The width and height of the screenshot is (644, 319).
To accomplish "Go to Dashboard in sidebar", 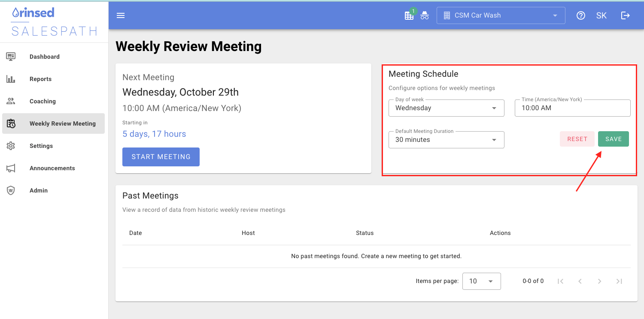I will 53,57.
